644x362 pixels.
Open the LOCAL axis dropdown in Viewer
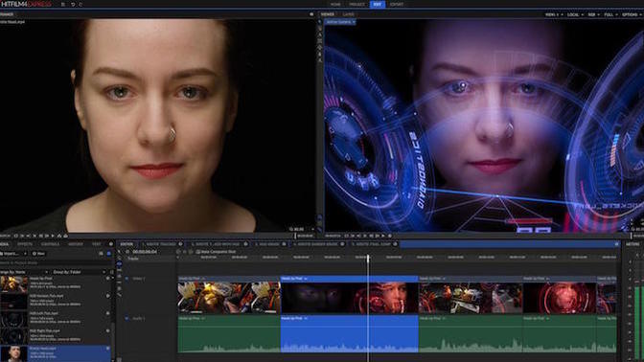tap(575, 14)
